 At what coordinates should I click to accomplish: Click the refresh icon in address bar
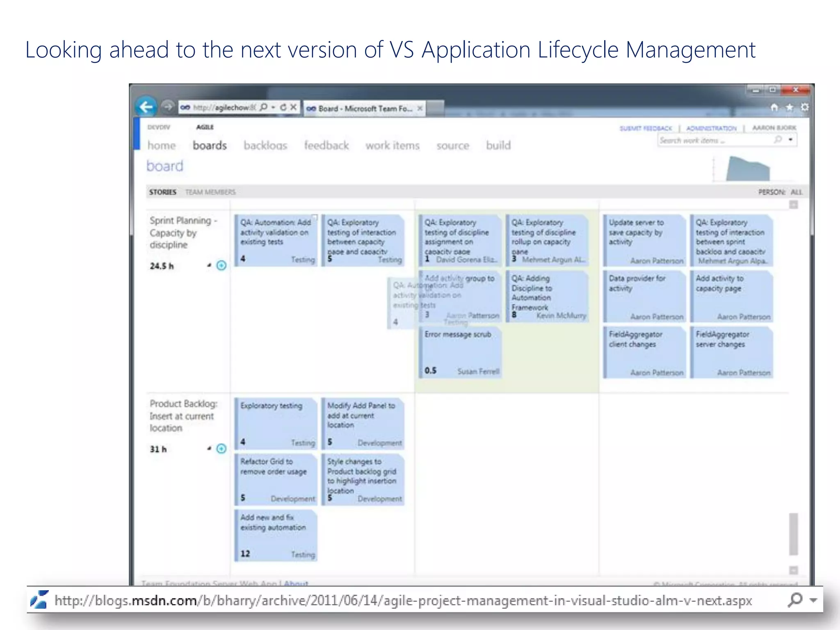click(x=283, y=107)
